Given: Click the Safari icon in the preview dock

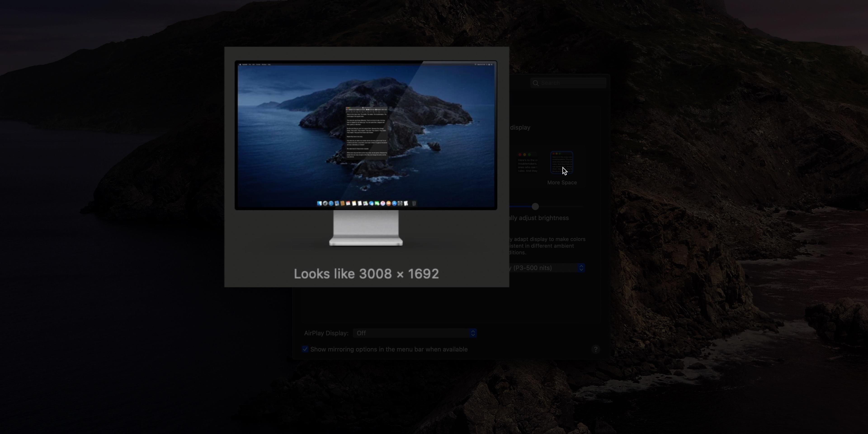Looking at the screenshot, I should coord(331,203).
